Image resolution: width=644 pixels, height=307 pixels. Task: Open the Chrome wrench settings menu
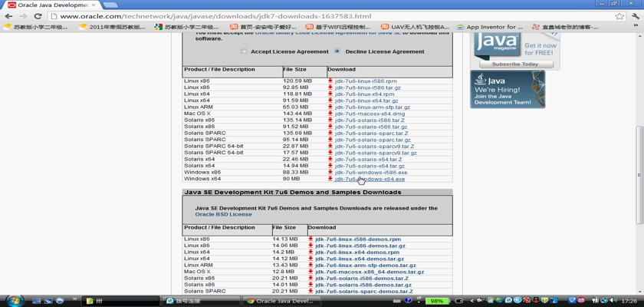pos(635,16)
